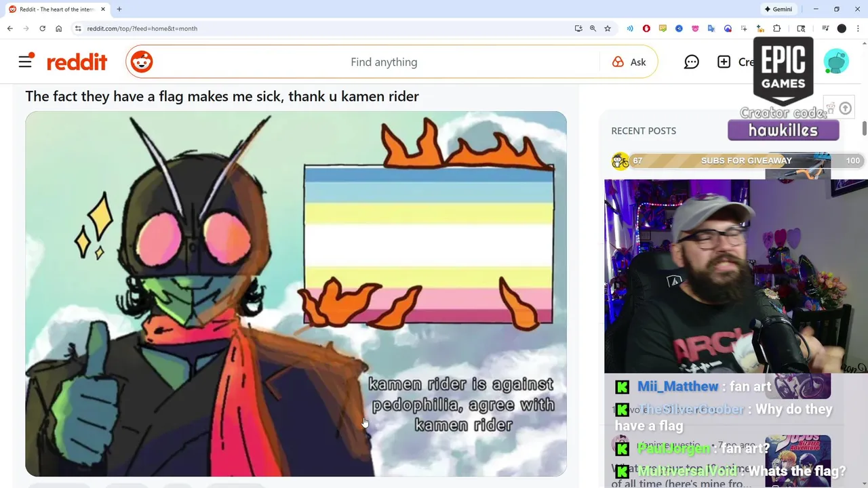
Task: Open the Chrome three-dot menu
Action: (x=858, y=28)
